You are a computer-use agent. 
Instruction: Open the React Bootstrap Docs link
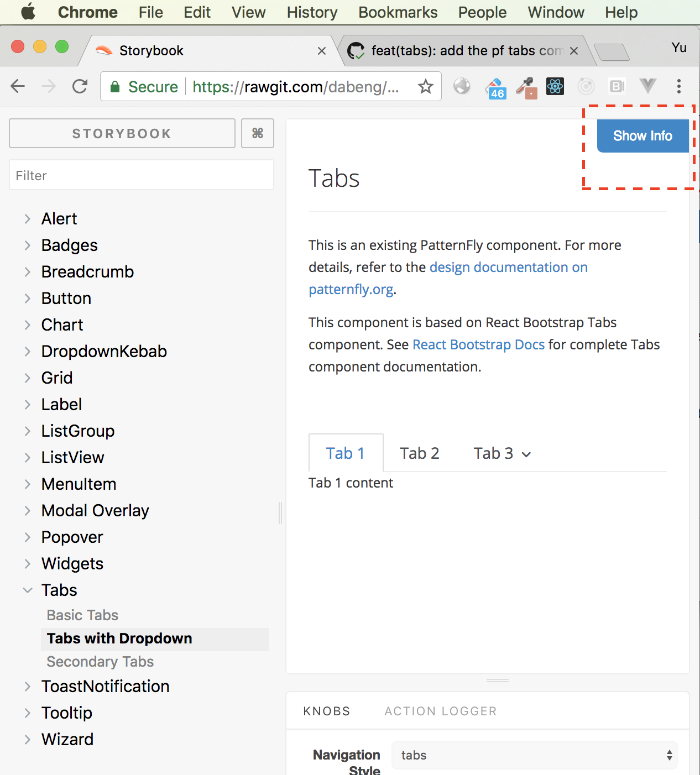pos(478,344)
